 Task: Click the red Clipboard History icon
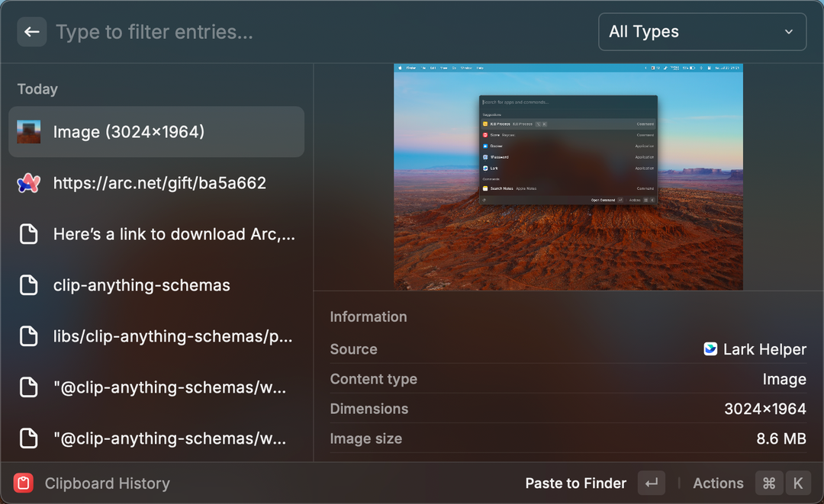[24, 483]
